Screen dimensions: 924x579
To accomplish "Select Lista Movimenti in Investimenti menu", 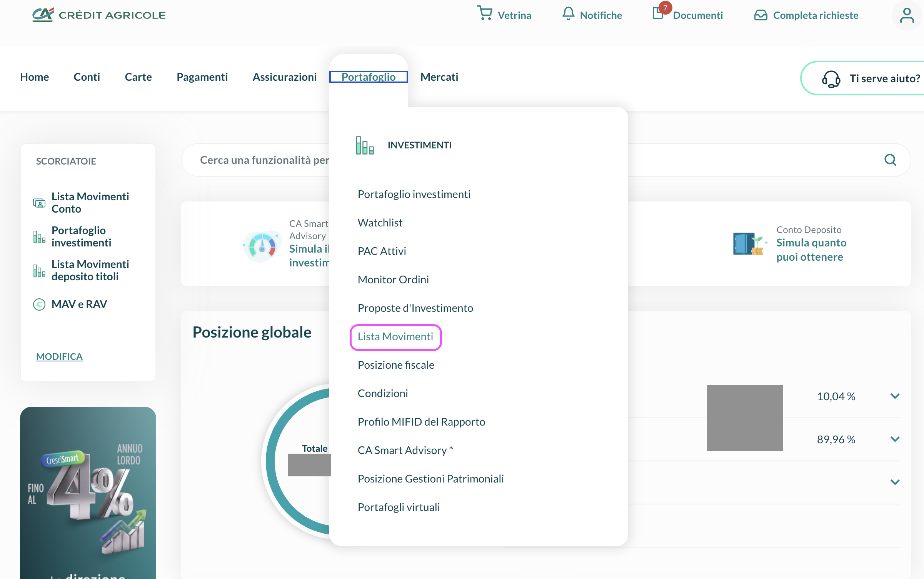I will pos(395,337).
